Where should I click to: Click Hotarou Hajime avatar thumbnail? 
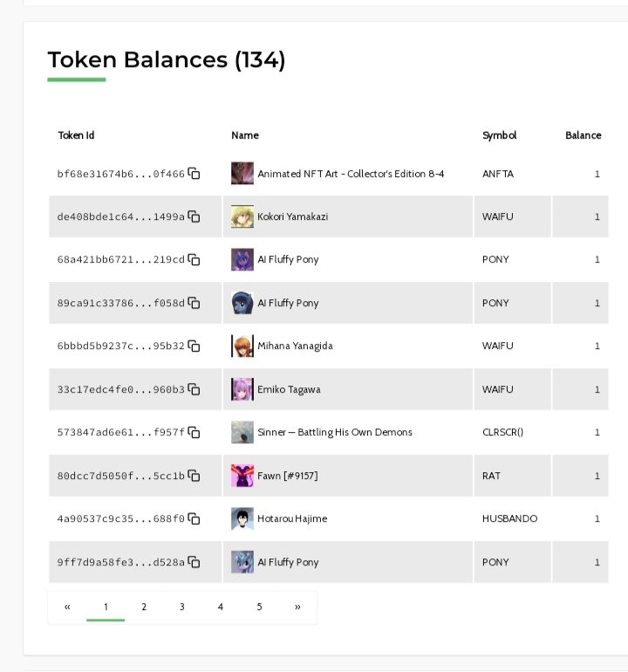pyautogui.click(x=242, y=518)
